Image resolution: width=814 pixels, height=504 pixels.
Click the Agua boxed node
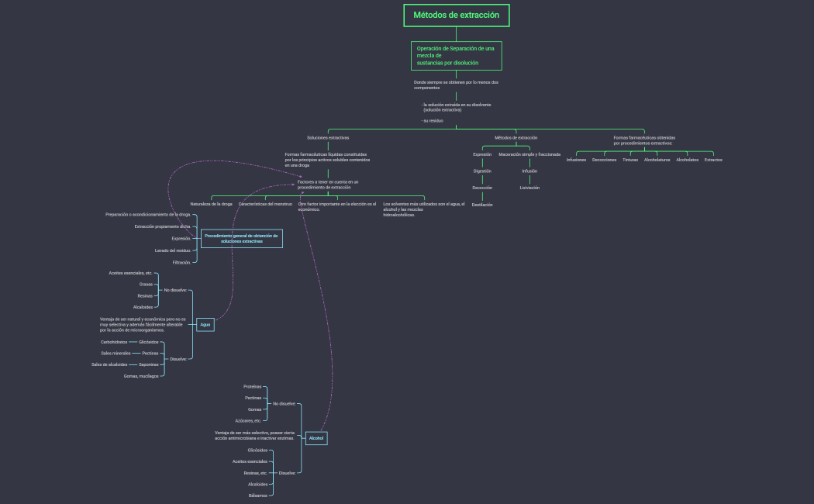click(x=205, y=325)
